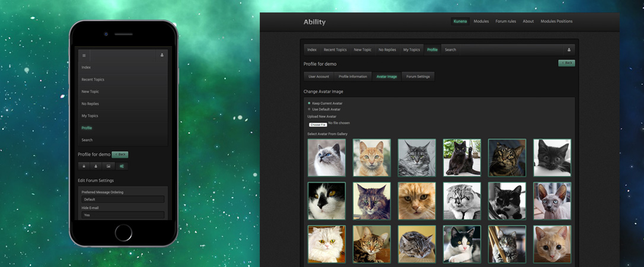Tap No Replies in the phone menu
644x267 pixels.
coord(123,104)
